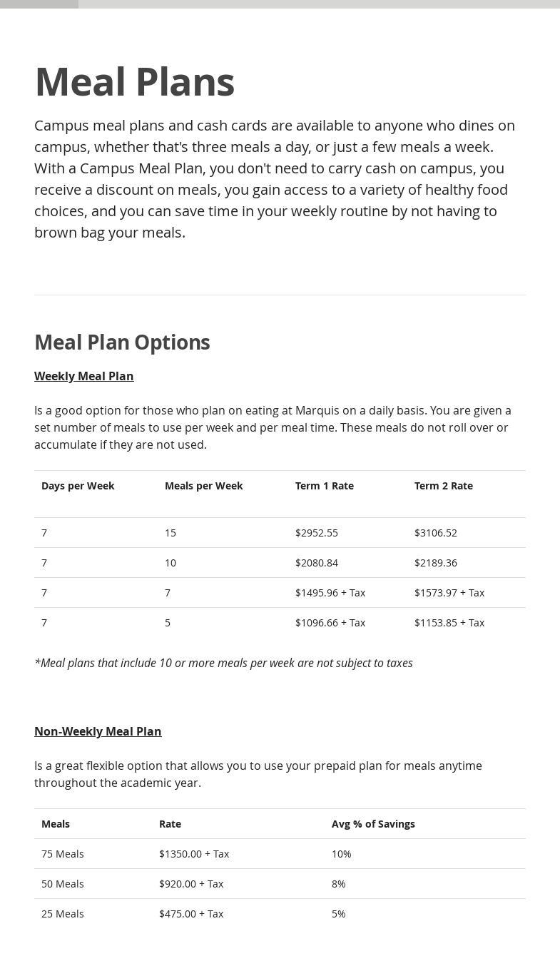Click the Term 2 Rate column header
The height and width of the screenshot is (971, 560).
(x=443, y=486)
